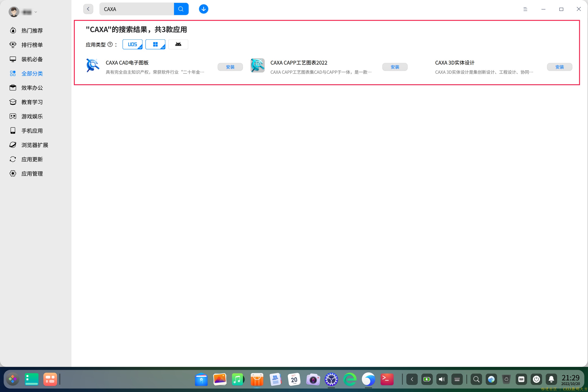Open control center gear in dock
The image size is (588, 392).
click(x=331, y=380)
